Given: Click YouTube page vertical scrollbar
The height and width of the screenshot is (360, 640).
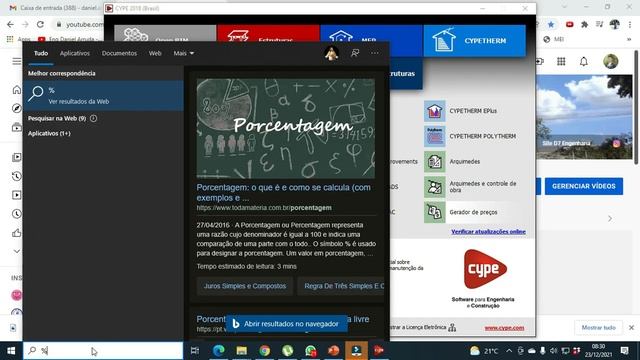Looking at the screenshot, I should tap(636, 107).
